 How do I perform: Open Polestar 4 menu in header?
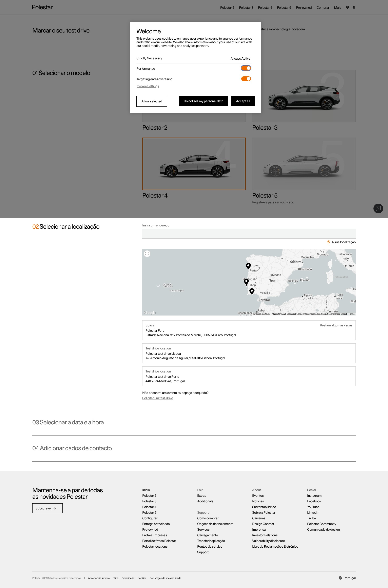(265, 8)
